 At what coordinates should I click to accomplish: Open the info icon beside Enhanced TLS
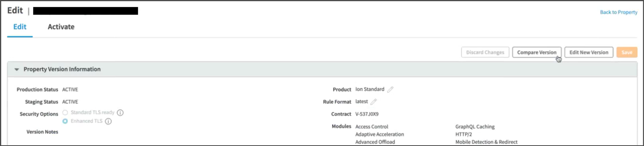point(108,121)
